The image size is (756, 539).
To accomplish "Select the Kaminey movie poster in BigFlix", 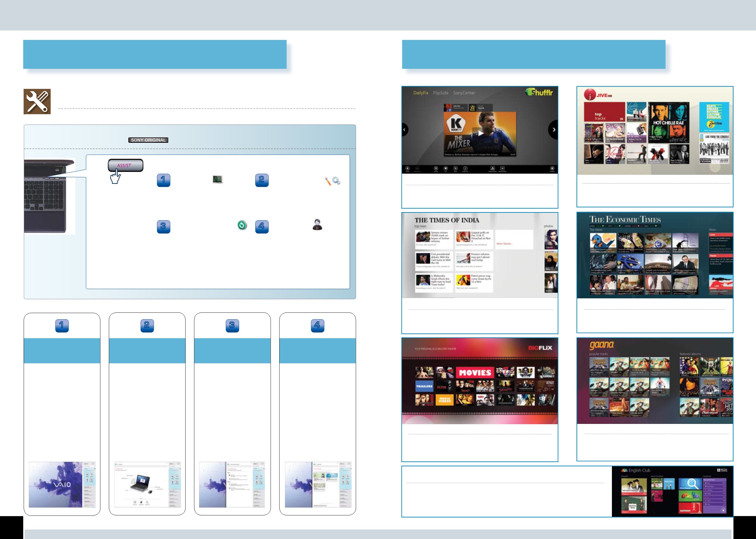I will tap(546, 373).
